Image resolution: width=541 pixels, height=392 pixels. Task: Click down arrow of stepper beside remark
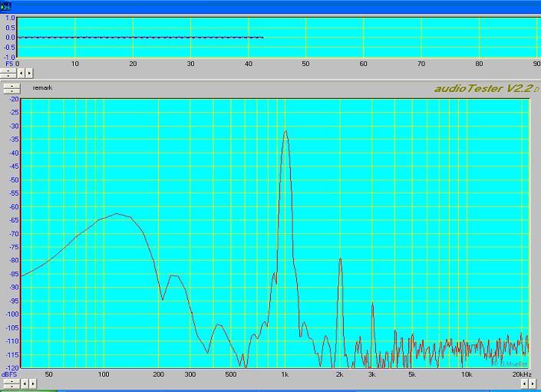coord(12,91)
